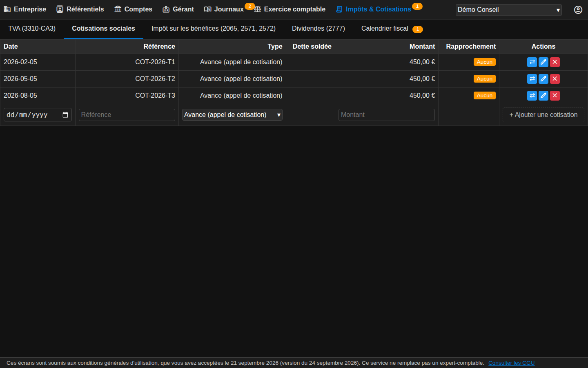The height and width of the screenshot is (368, 588).
Task: Click the Aucun badge for COT-2026-T1
Action: click(485, 62)
